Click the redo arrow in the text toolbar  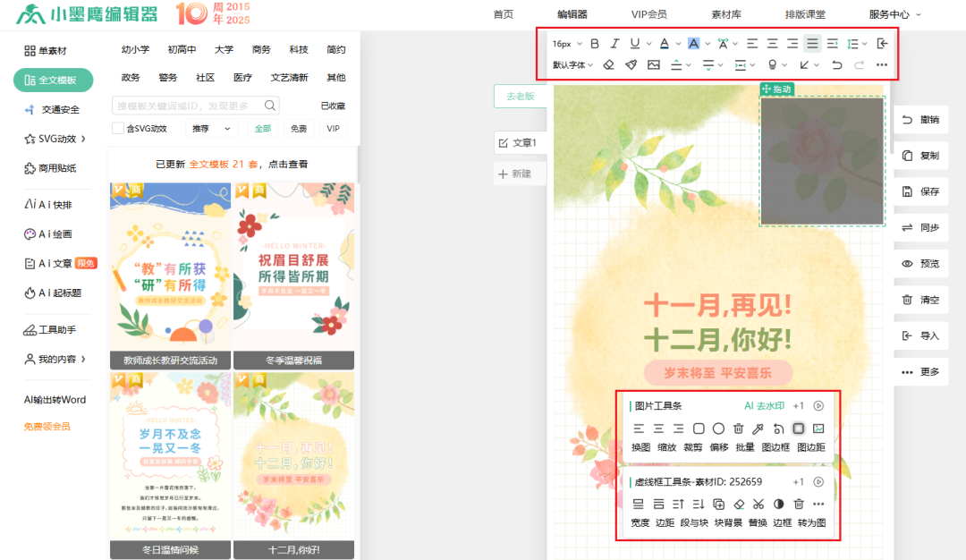[859, 64]
